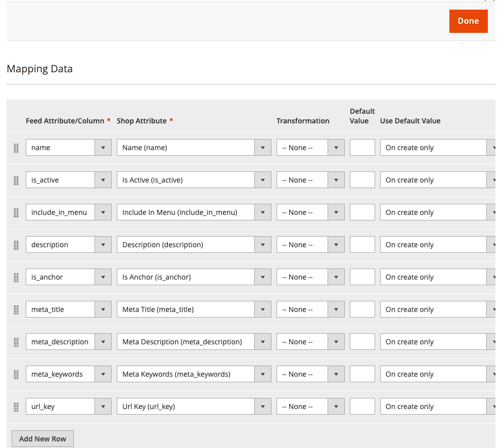Open the 'Include In Menu (include_in_menu)' shop attribute dropdown
Viewport: 504px width, 448px height.
194,212
